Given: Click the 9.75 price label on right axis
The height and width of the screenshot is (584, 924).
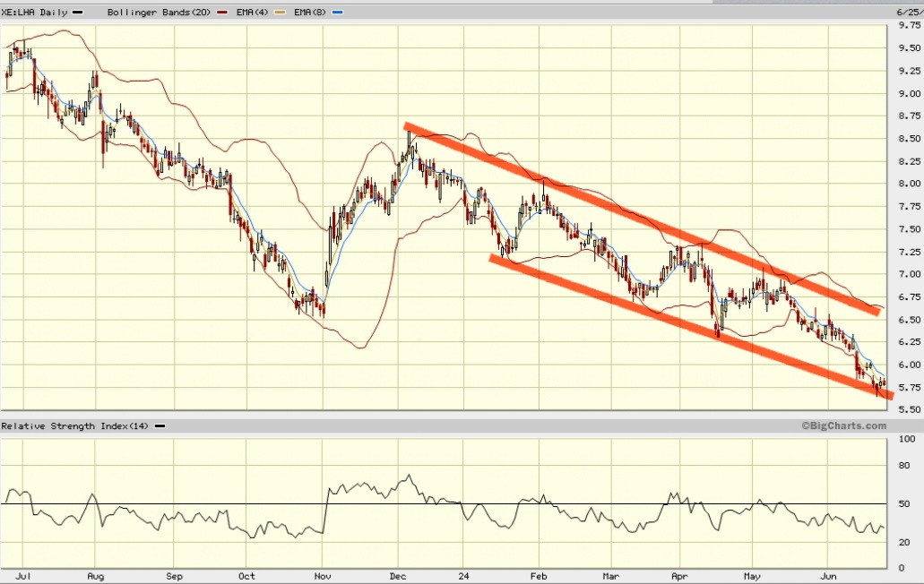Looking at the screenshot, I should 908,26.
